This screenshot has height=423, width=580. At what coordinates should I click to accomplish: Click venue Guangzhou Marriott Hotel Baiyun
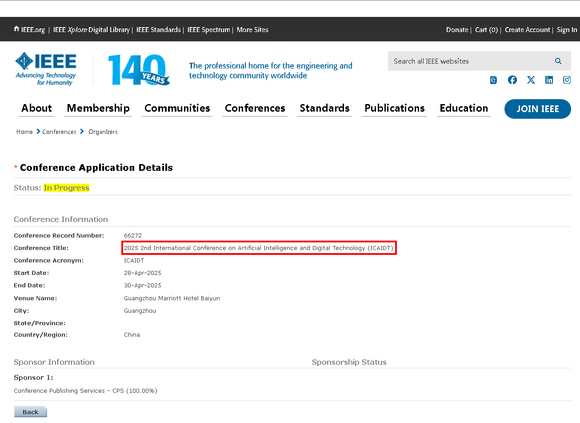(x=172, y=298)
